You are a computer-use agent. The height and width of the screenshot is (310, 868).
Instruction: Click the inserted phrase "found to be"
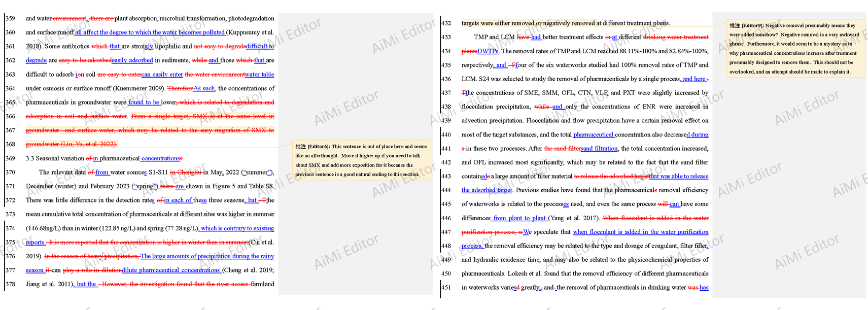tap(144, 102)
